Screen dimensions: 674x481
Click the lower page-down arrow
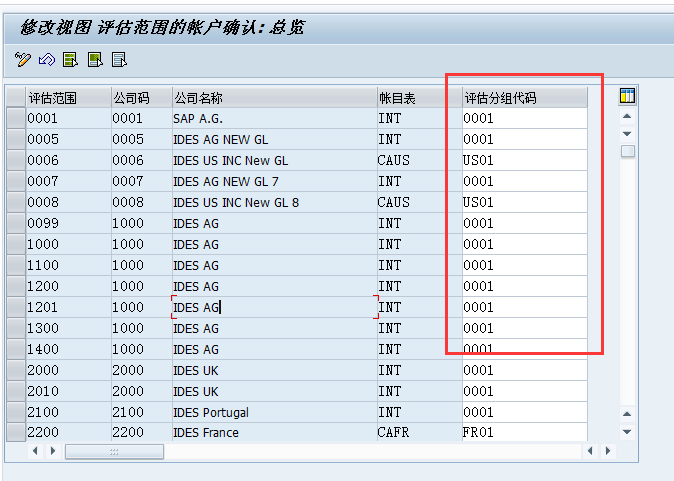point(627,432)
